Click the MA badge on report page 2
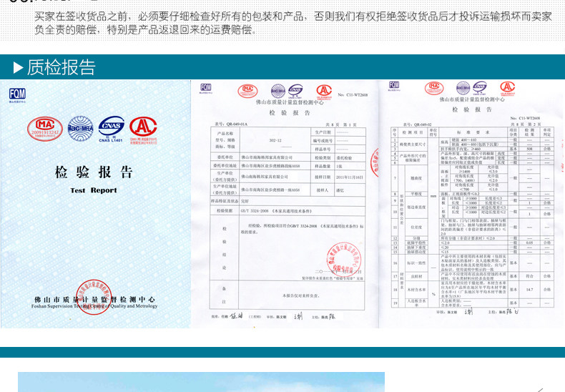The image size is (565, 392). 434,88
